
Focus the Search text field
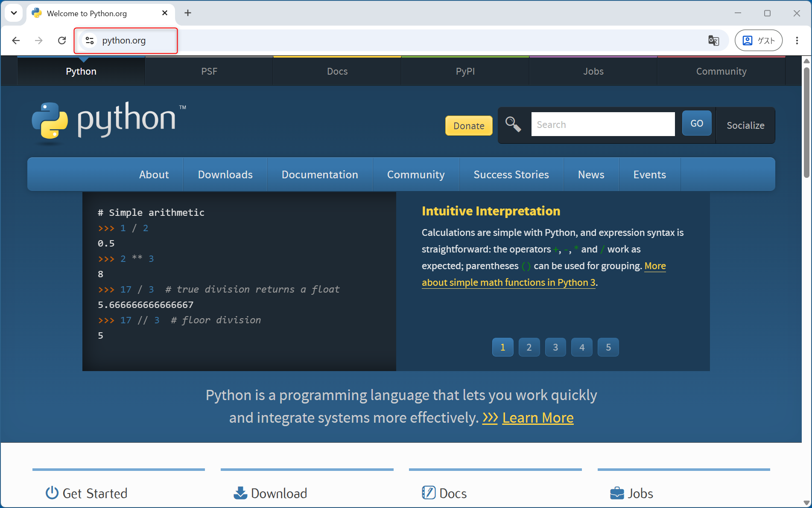603,124
